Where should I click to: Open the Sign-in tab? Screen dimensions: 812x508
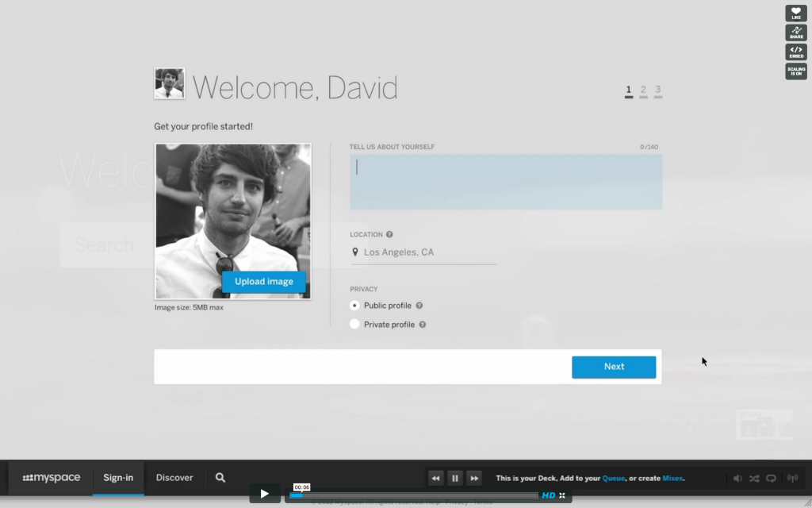pos(118,477)
